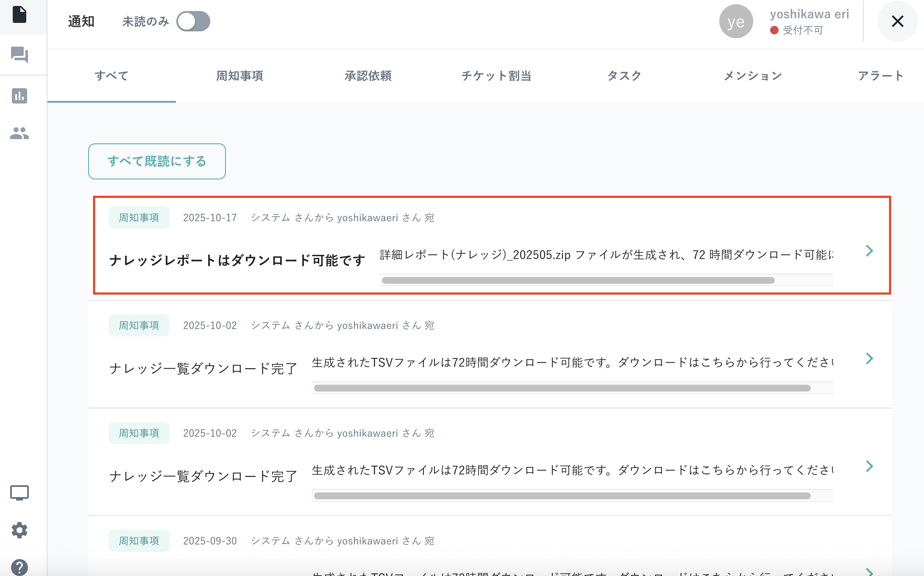Open settings gear icon in sidebar
The height and width of the screenshot is (576, 924).
(x=19, y=530)
